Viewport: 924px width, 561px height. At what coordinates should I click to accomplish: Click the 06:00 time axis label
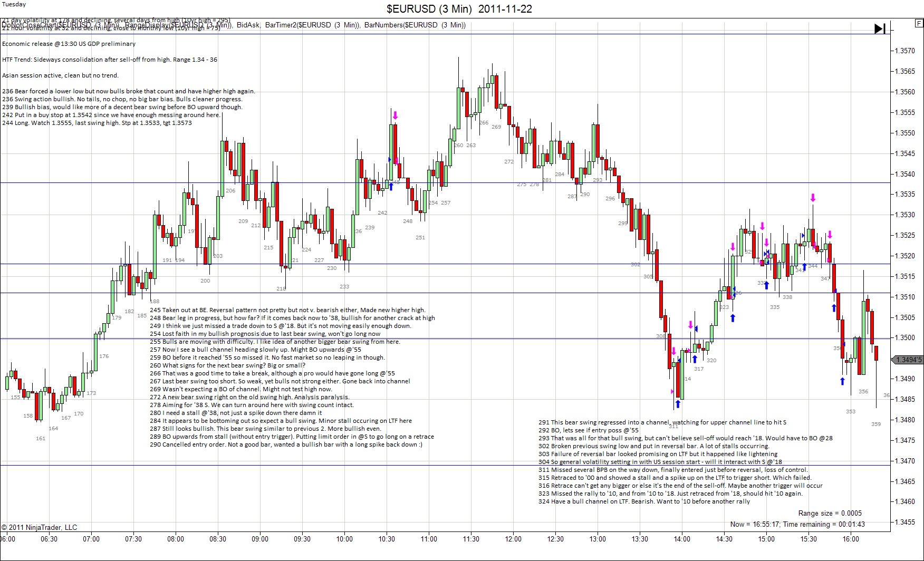pyautogui.click(x=8, y=539)
